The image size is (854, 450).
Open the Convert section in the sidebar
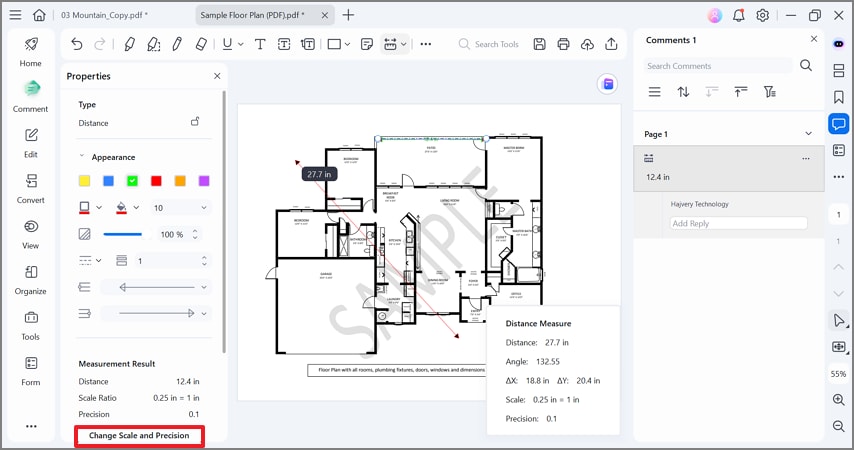30,188
